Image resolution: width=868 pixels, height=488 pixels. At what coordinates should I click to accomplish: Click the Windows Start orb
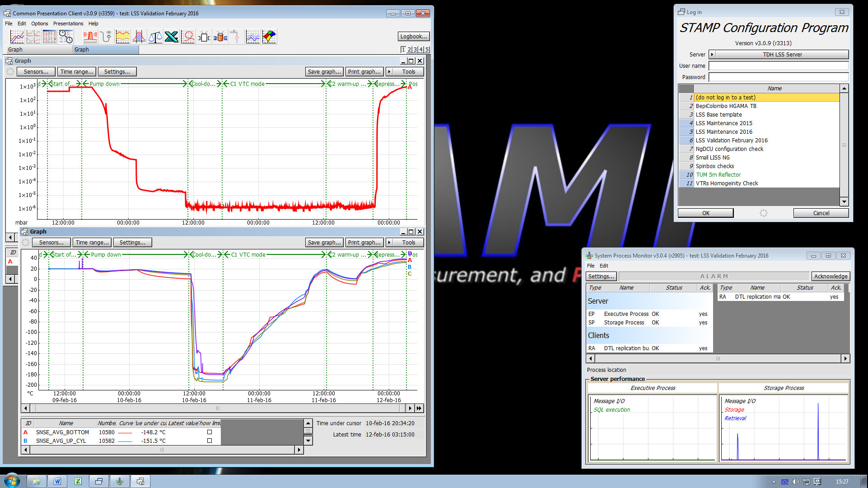(x=12, y=480)
